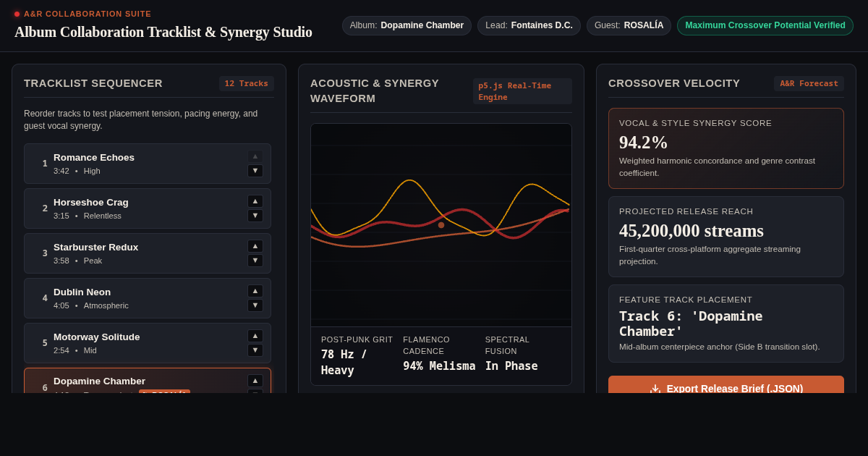Click the Track 6: 'Dopamine Chamber' text
Screen dimensions: 868x456
coord(691,324)
